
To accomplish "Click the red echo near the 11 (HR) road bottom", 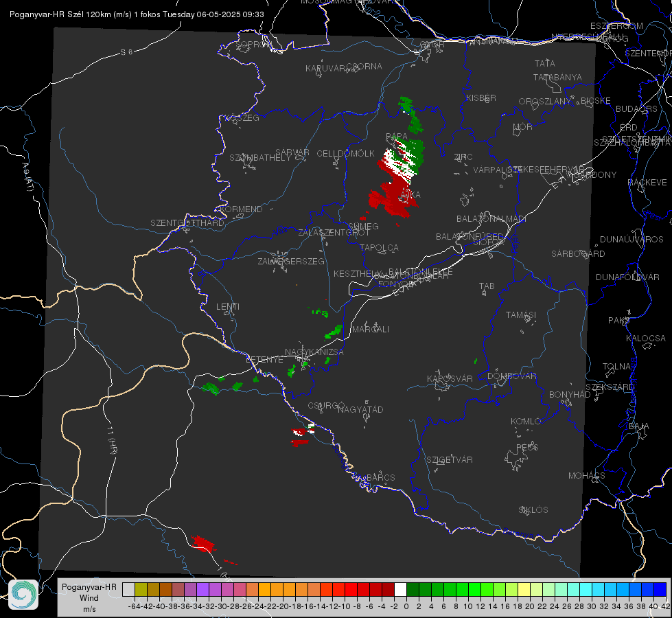I will click(x=203, y=544).
